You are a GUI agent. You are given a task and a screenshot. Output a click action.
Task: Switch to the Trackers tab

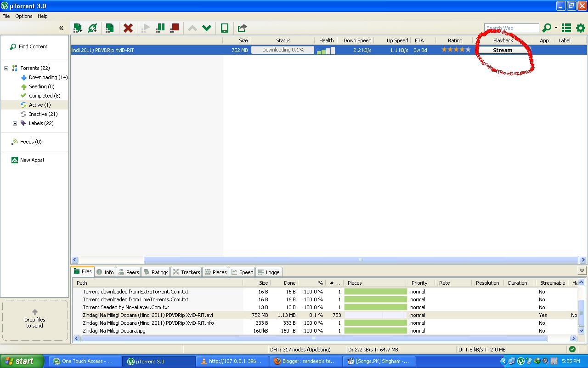pyautogui.click(x=187, y=272)
